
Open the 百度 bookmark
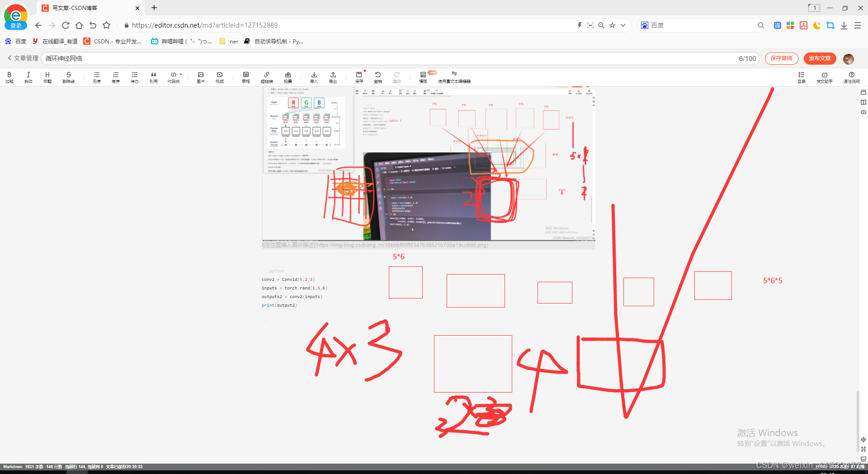(16, 41)
